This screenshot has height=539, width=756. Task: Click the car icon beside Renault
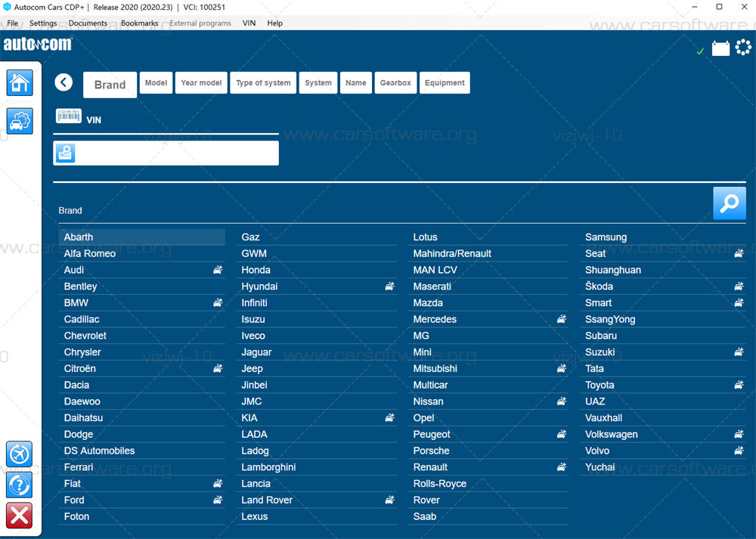561,467
